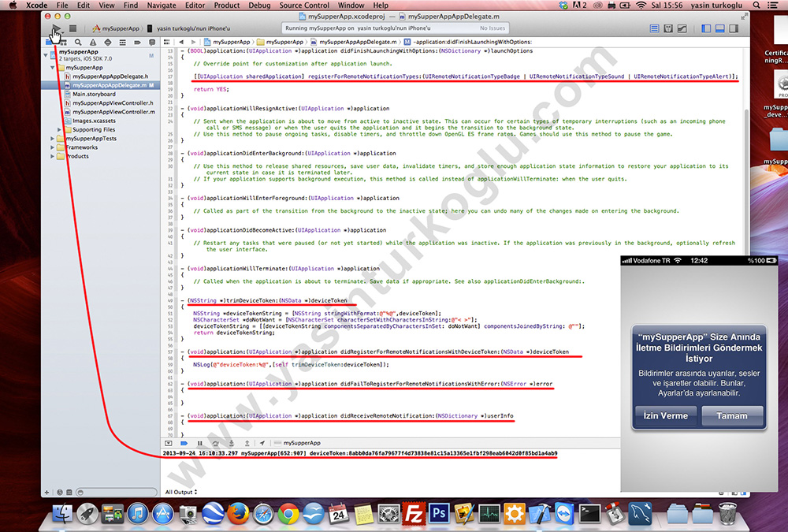Hide the debug area with the bar toggle
788x532 pixels.
[169, 443]
